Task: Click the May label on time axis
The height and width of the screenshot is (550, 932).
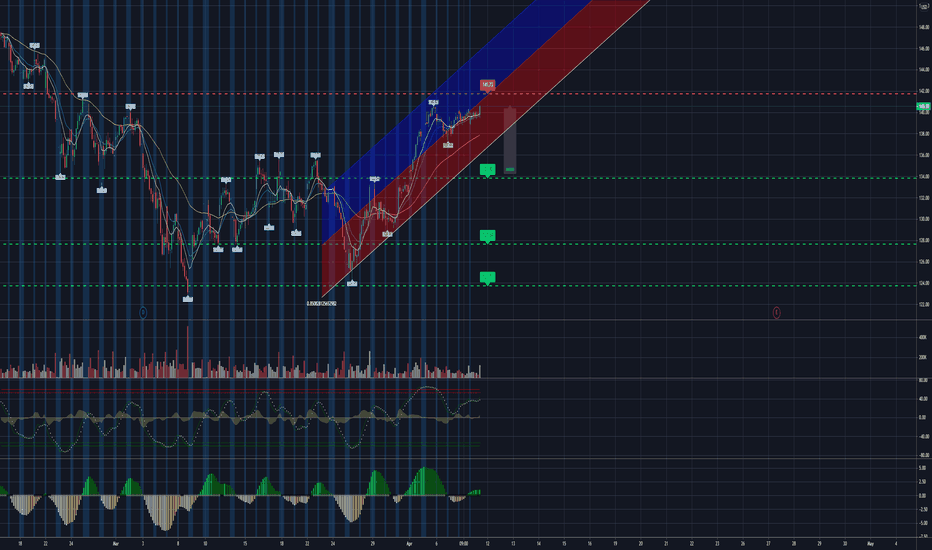Action: click(x=870, y=543)
